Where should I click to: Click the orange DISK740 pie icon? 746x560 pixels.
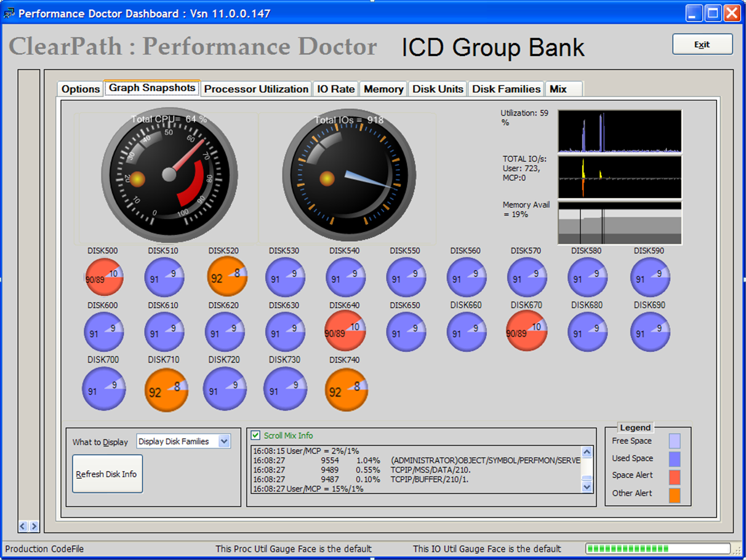[347, 390]
